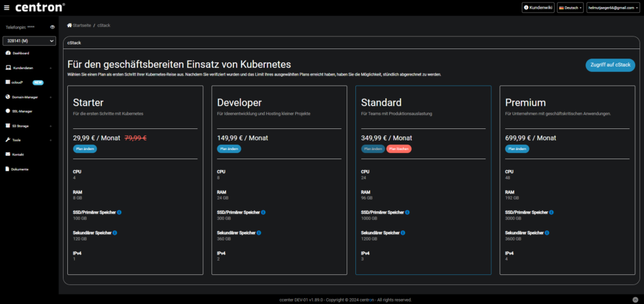Click the footer copyright text

coord(345,300)
